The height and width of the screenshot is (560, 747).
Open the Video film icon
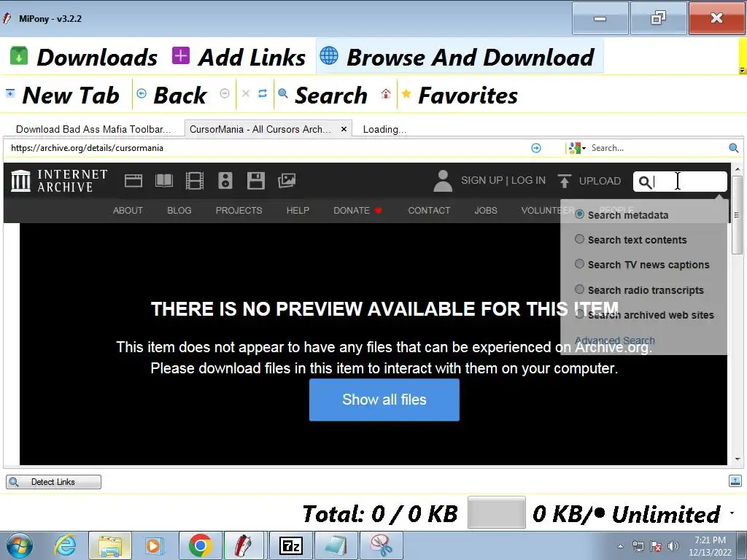click(x=194, y=181)
